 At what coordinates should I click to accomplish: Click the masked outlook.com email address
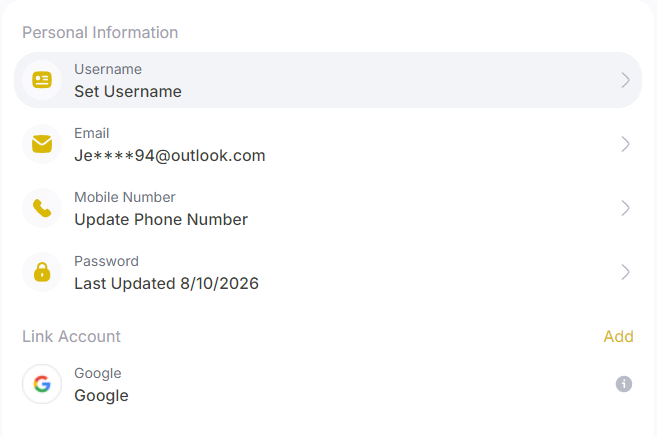[170, 155]
